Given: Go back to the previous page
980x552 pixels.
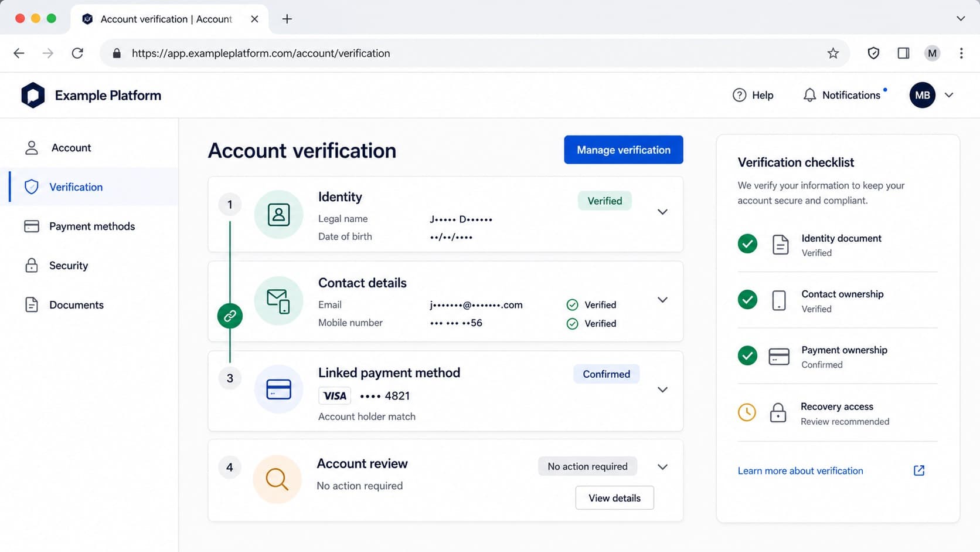Looking at the screenshot, I should pos(19,53).
